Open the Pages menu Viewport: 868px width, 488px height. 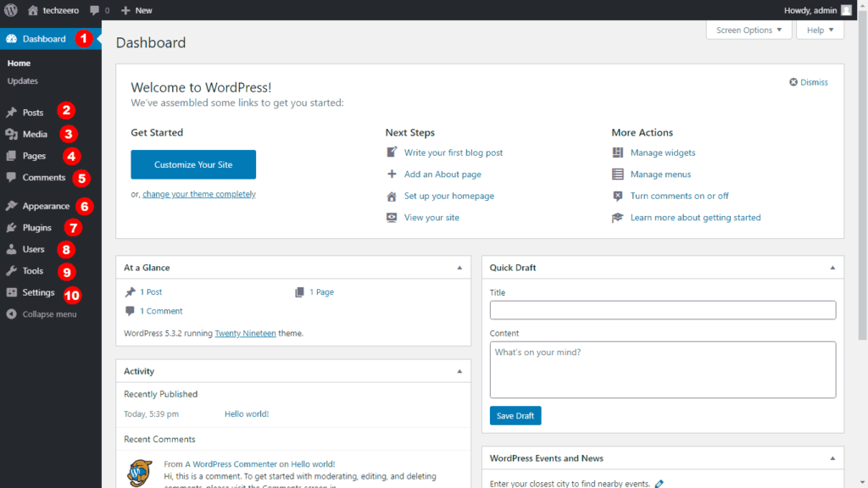click(x=34, y=156)
